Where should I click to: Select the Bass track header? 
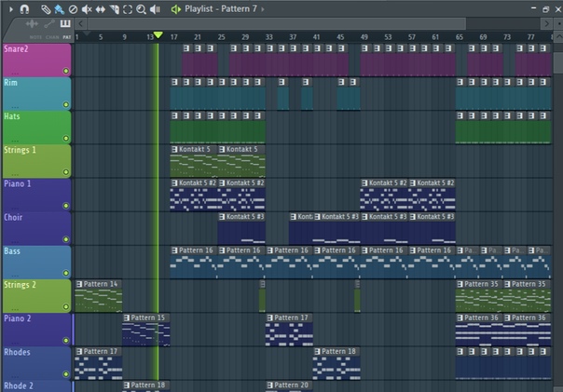point(36,263)
